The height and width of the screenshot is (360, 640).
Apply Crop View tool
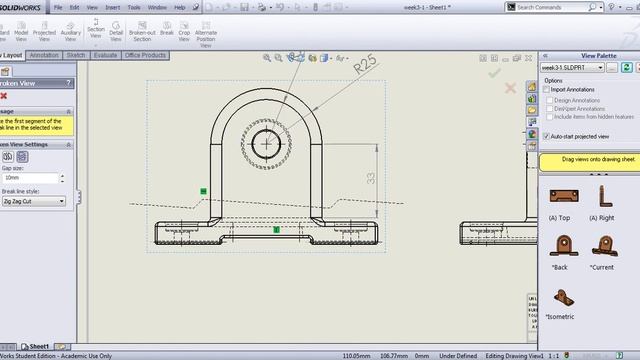184,31
